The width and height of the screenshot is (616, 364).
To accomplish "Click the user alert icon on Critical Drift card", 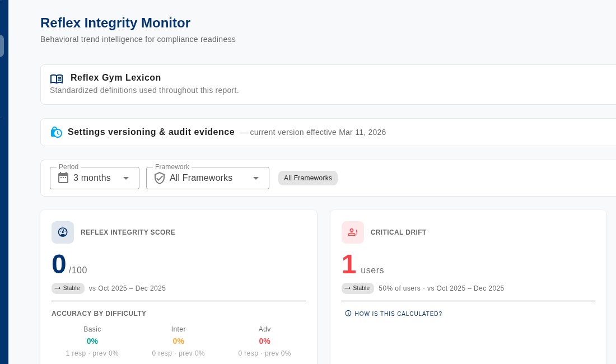I will pos(353,232).
